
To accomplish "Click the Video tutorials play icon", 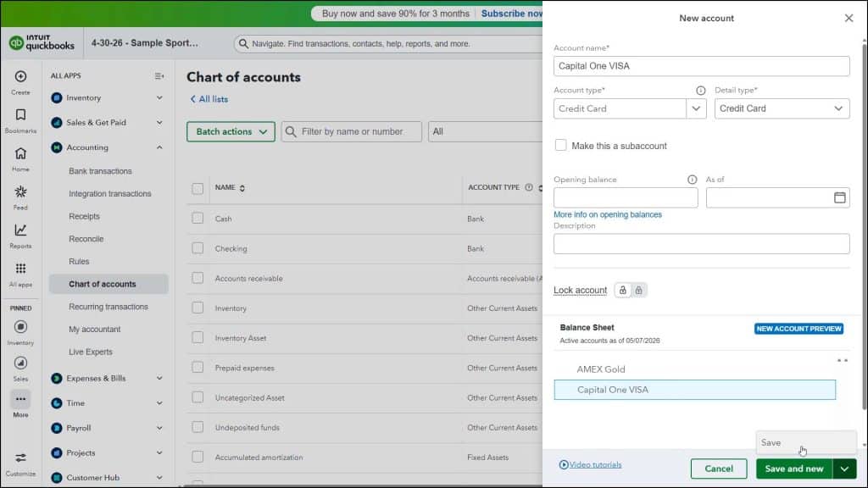I will [564, 465].
